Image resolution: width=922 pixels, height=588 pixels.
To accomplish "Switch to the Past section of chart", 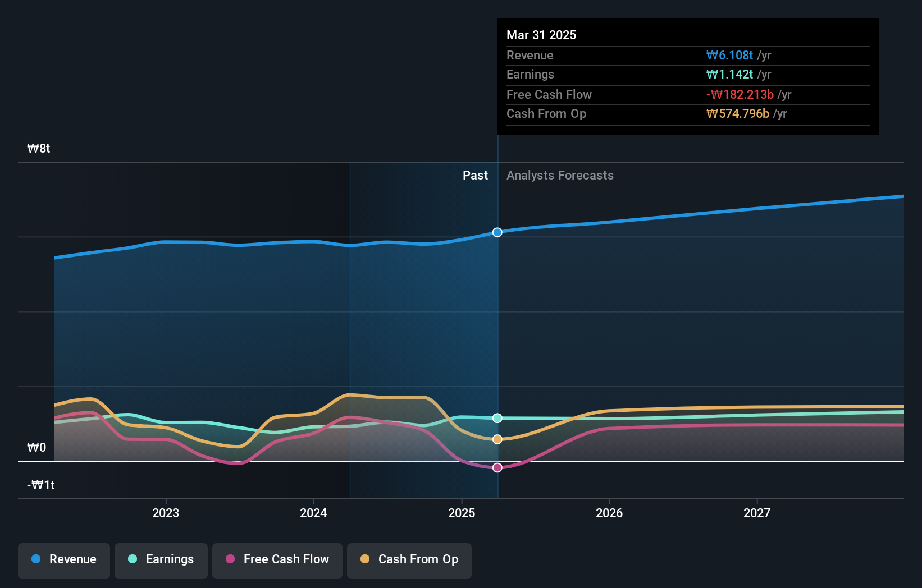I will tap(475, 175).
